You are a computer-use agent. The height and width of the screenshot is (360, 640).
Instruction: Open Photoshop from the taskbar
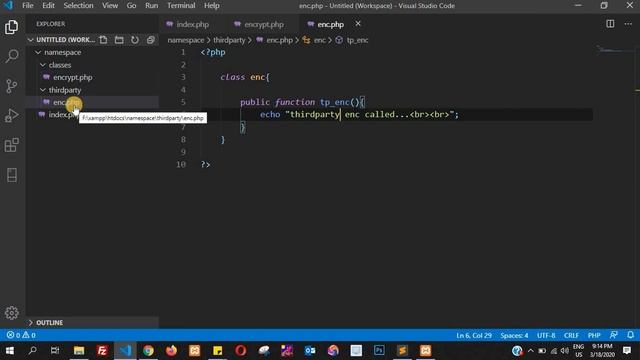(x=379, y=350)
